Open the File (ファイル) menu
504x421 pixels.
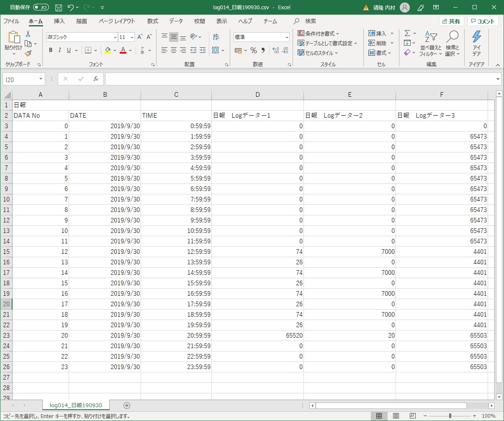click(x=11, y=21)
